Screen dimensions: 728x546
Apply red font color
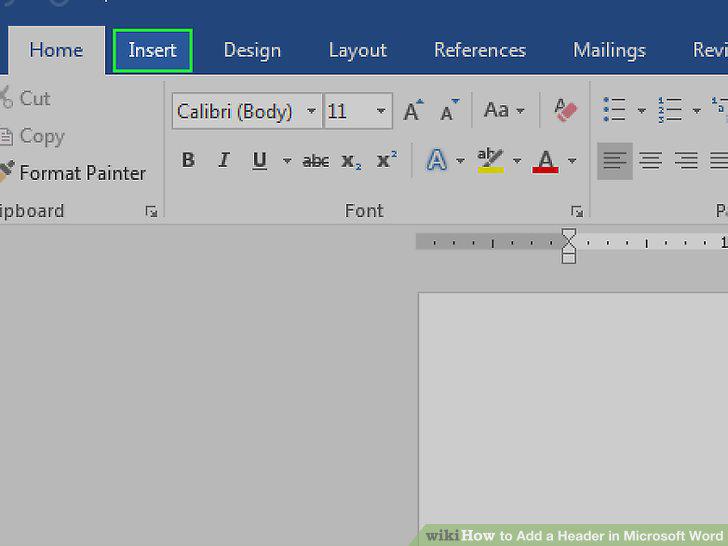(x=546, y=161)
